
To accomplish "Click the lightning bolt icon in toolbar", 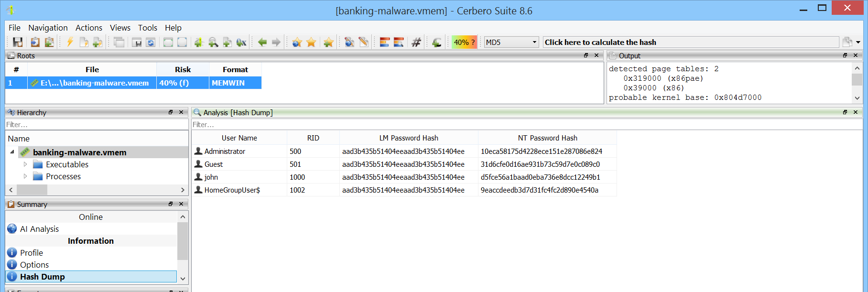I will pyautogui.click(x=70, y=42).
